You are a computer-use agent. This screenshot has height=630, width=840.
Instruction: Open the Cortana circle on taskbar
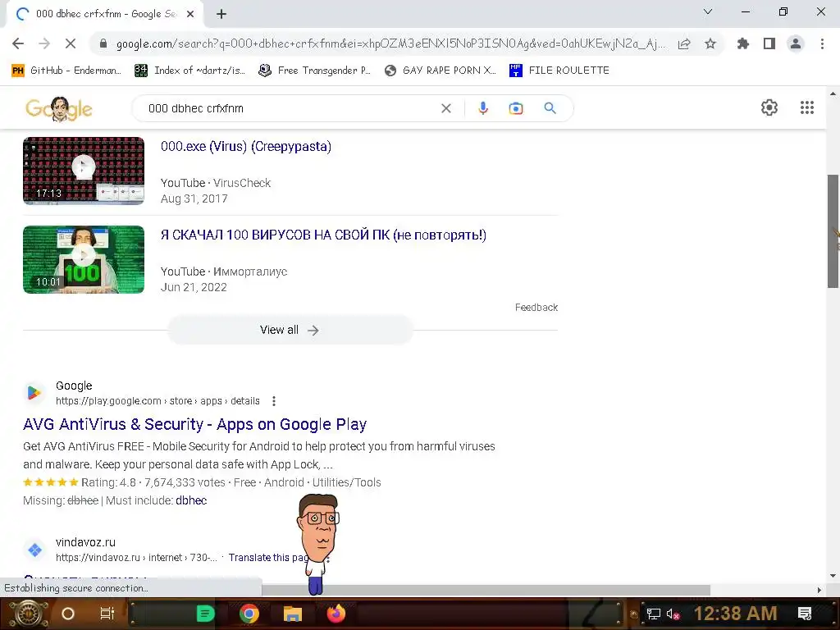68,614
